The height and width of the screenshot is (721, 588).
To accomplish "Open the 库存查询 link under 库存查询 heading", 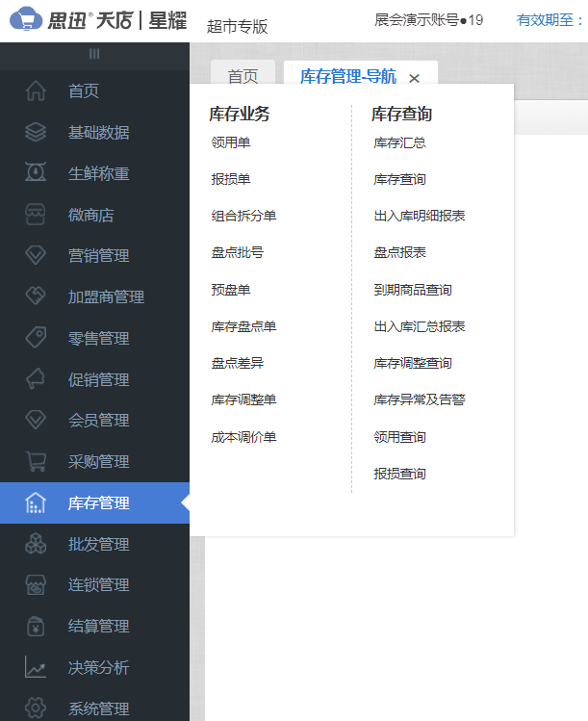I will (x=400, y=179).
